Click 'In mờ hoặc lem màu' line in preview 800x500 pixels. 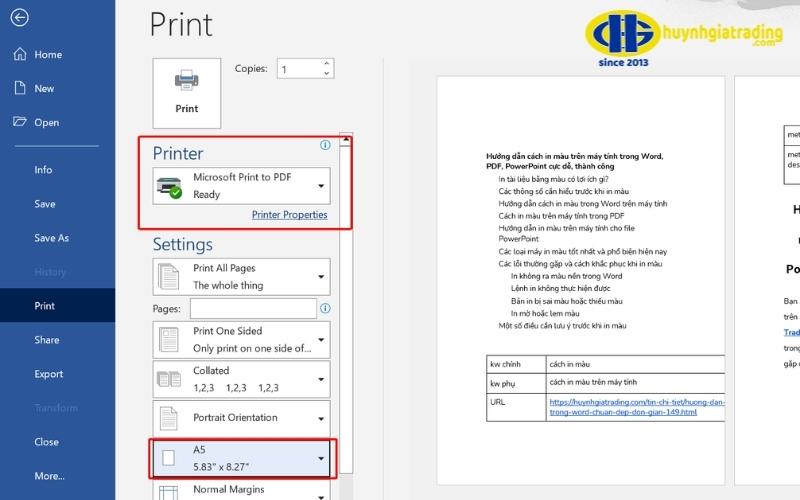point(545,313)
